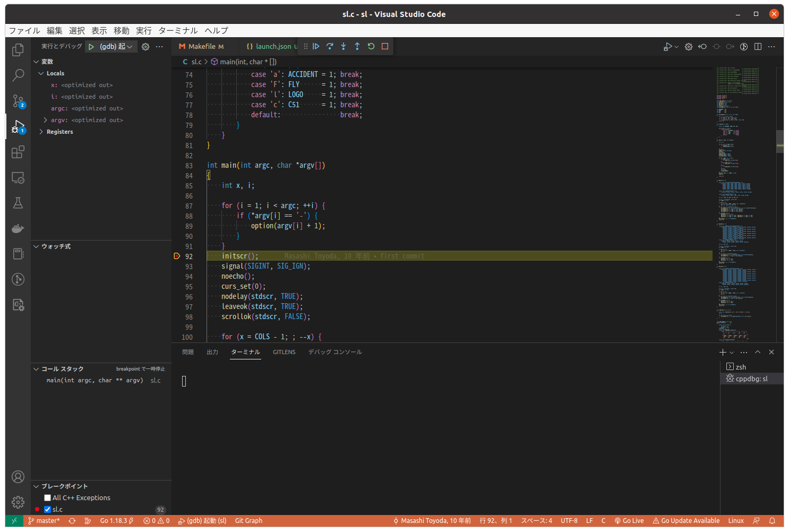Restart the running debugger
Viewport: 789px width, 532px height.
pos(371,46)
